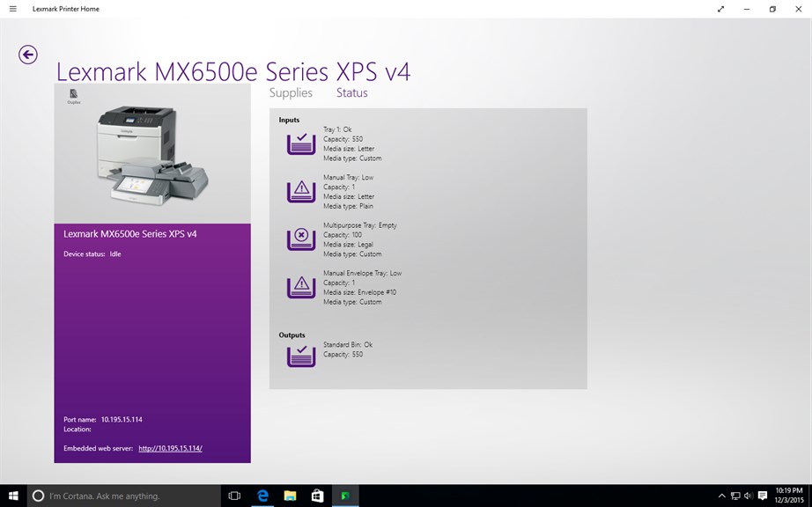Click the 'Media size: Legal' text
Viewport: 812px width, 507px height.
(348, 244)
